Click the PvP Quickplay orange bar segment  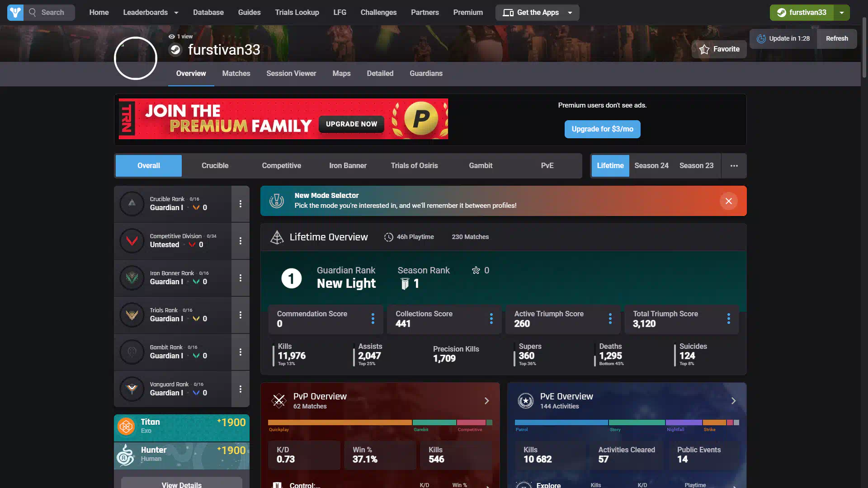340,422
